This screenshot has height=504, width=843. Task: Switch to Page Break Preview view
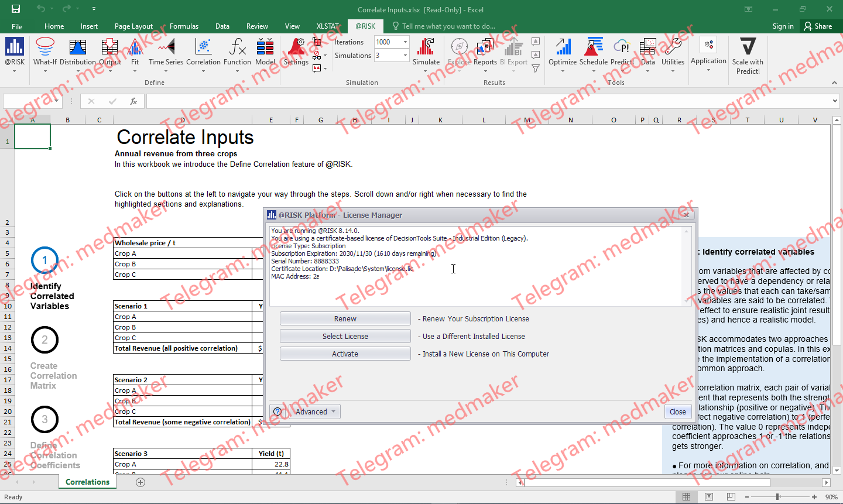(731, 497)
